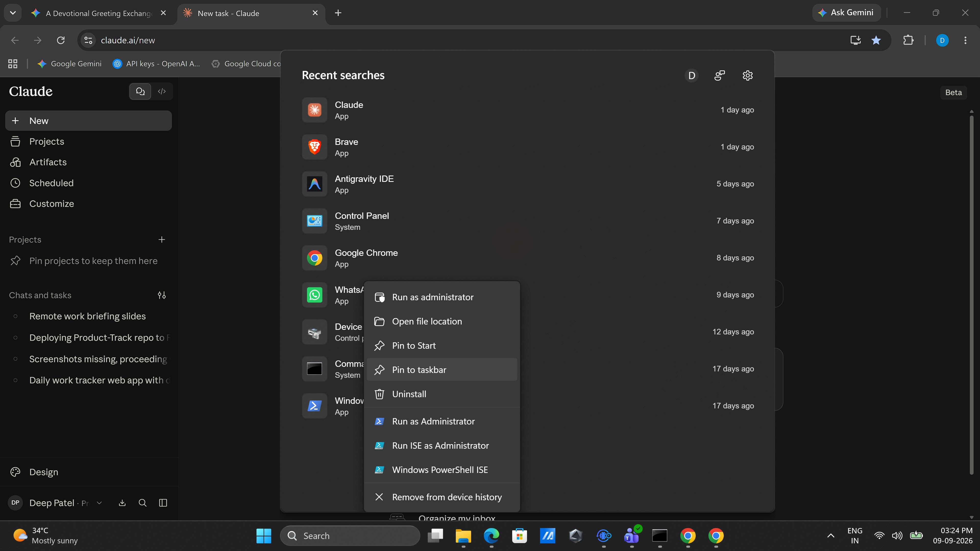Image resolution: width=980 pixels, height=551 pixels.
Task: Click the download apps icon near Deep Patel
Action: pyautogui.click(x=122, y=503)
